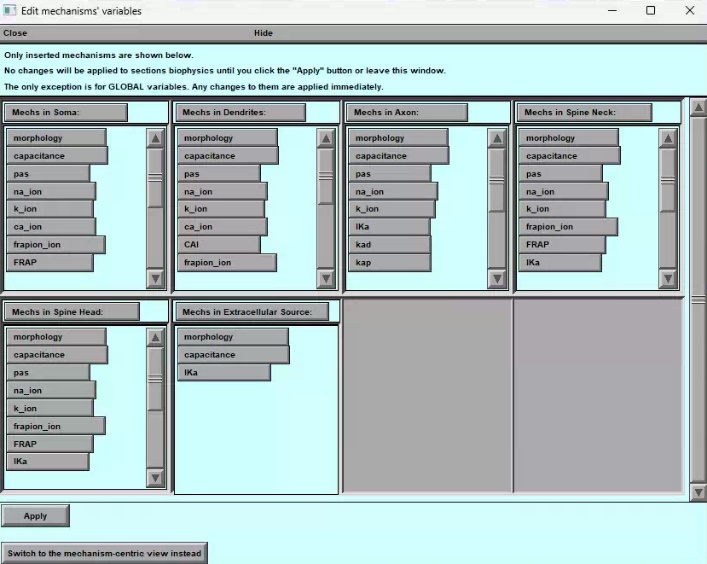Screen dimensions: 707x564
Task: Click scroll up arrow in Dendrites list
Action: click(x=326, y=139)
